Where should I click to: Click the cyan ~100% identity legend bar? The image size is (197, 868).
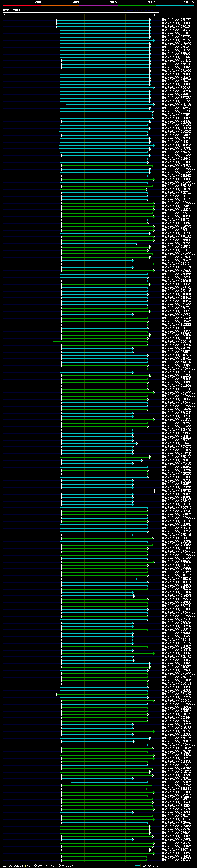click(x=175, y=6)
